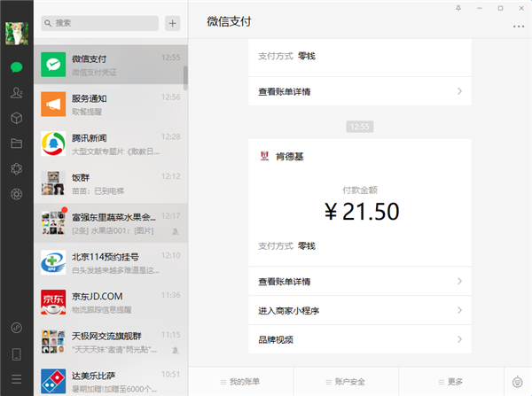Open the 天极网交流旗舰群 chat
Screen dimensions: 532x396
111,342
